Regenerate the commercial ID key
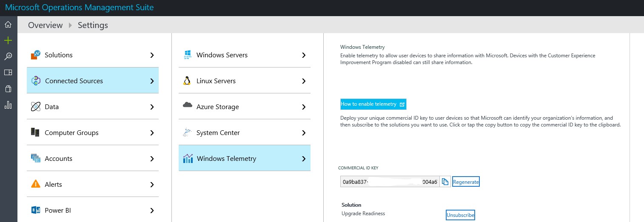 pos(466,182)
